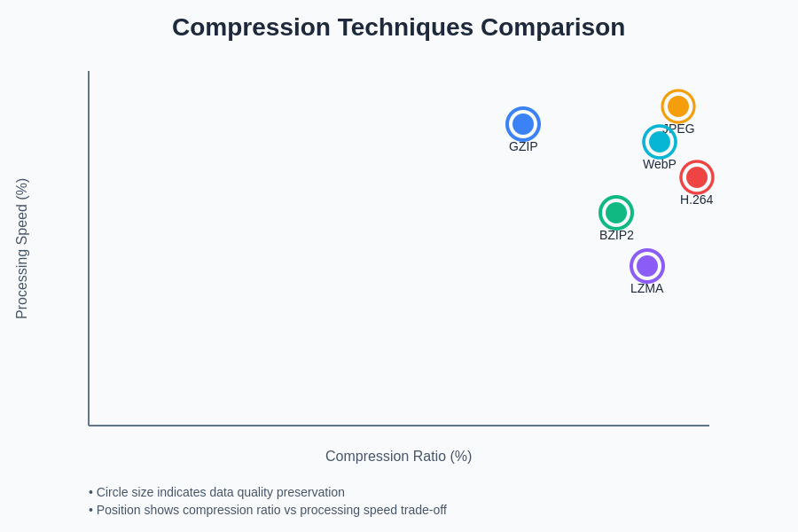798x532 pixels.
Task: Select the note about position trade-off
Action: click(x=268, y=510)
